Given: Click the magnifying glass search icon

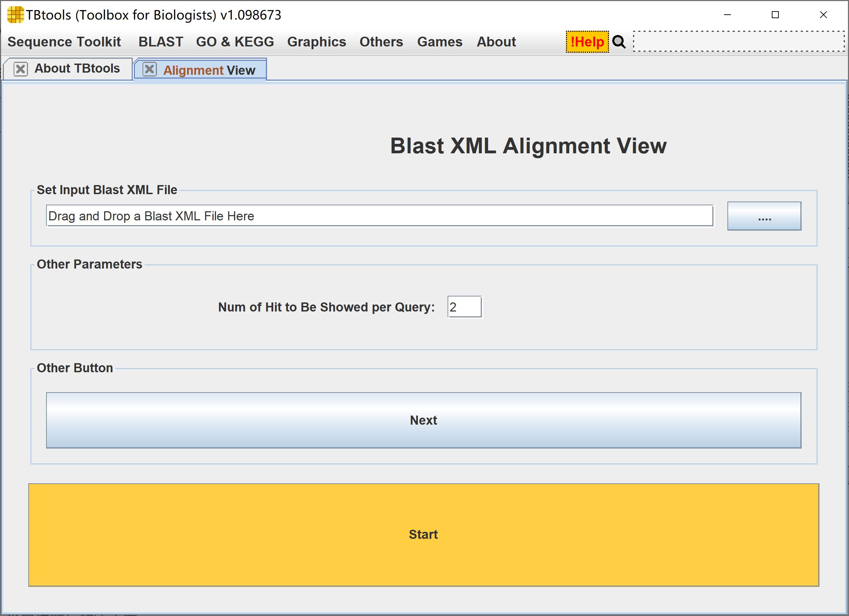Looking at the screenshot, I should (618, 42).
